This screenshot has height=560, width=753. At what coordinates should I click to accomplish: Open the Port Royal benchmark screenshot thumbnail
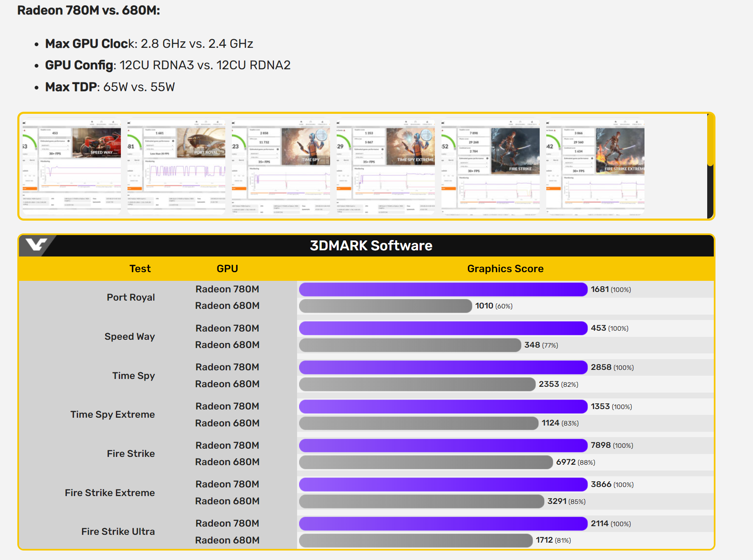coord(177,167)
